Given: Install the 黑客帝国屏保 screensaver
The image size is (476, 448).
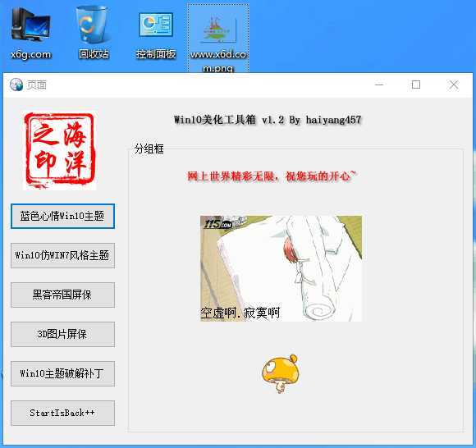Looking at the screenshot, I should tap(62, 295).
